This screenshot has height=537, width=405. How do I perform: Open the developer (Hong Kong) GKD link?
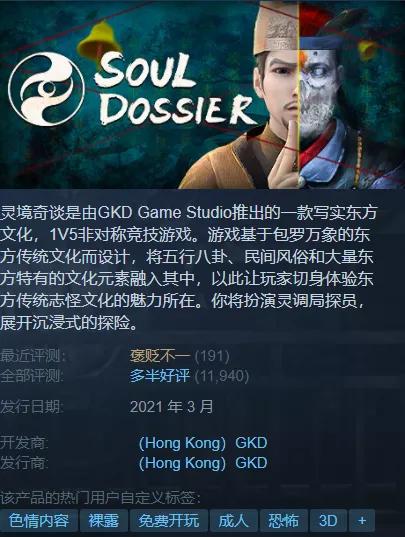click(x=203, y=443)
